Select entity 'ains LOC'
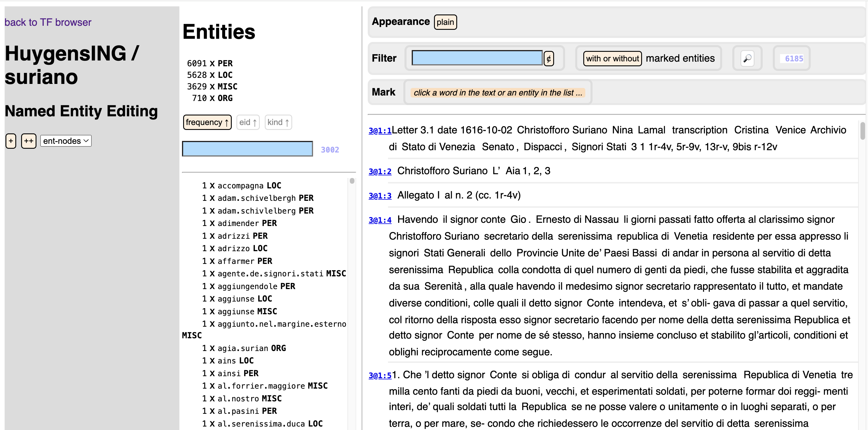The image size is (868, 430). pyautogui.click(x=228, y=361)
